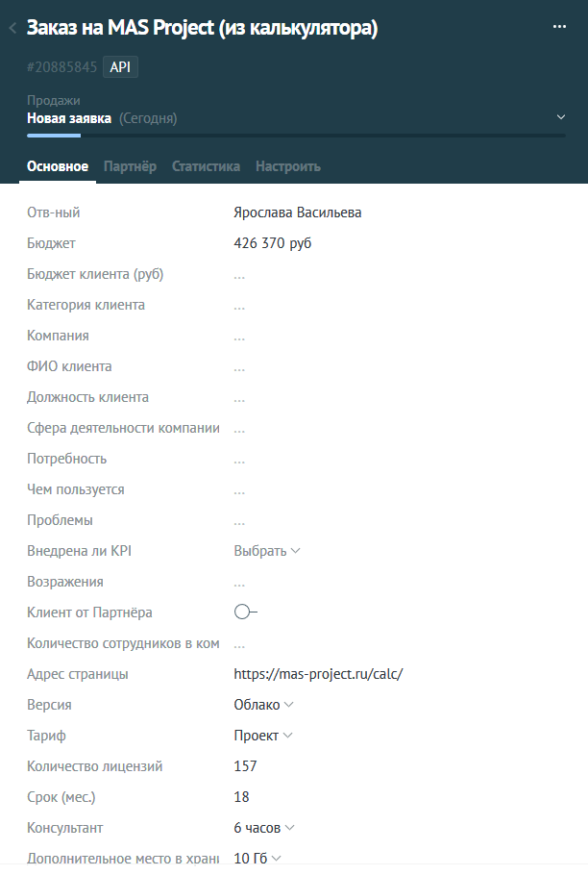This screenshot has height=875, width=588.
Task: Open the Версия Облако dropdown
Action: 263,705
